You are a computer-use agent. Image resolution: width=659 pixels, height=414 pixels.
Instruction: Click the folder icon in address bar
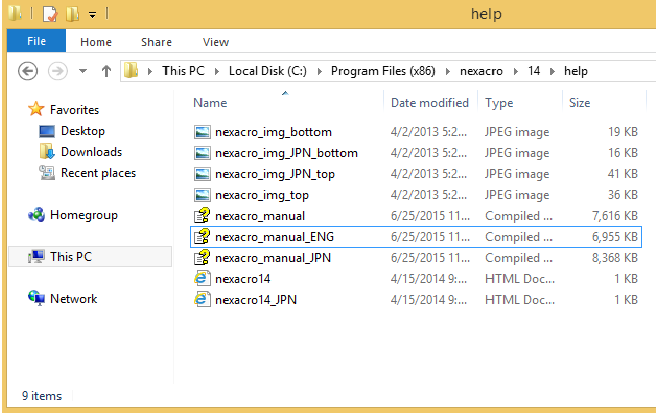[131, 71]
